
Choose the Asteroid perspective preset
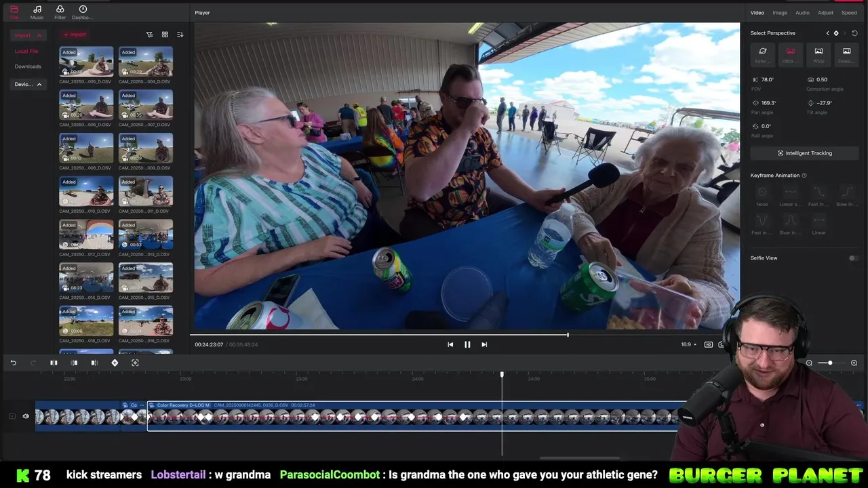[x=763, y=54]
